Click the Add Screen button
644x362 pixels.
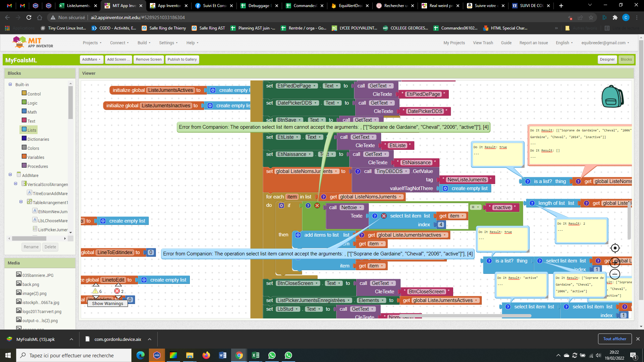(118, 59)
